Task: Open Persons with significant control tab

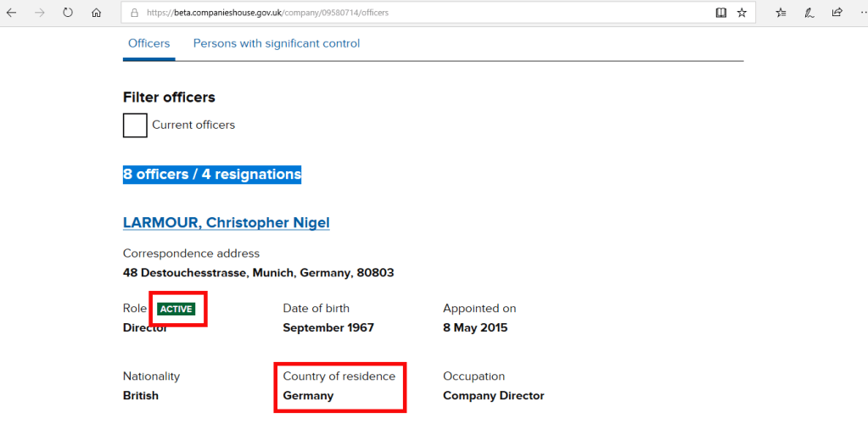Action: pos(277,44)
